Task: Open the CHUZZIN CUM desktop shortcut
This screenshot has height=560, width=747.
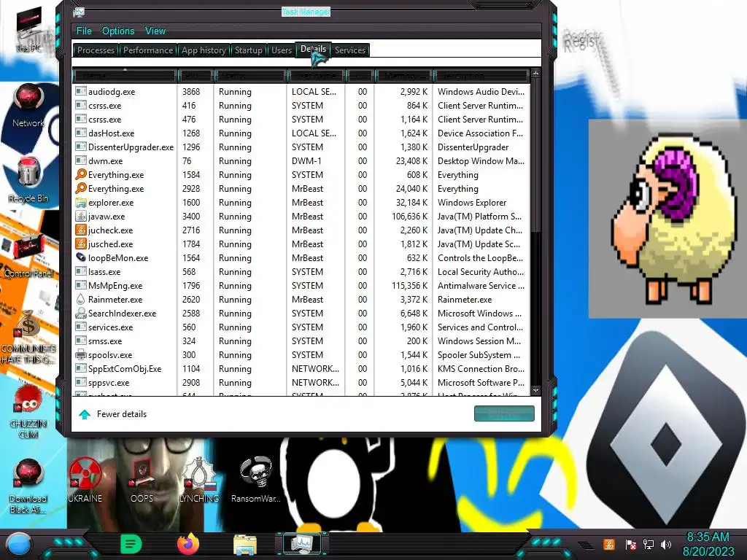Action: (28, 413)
